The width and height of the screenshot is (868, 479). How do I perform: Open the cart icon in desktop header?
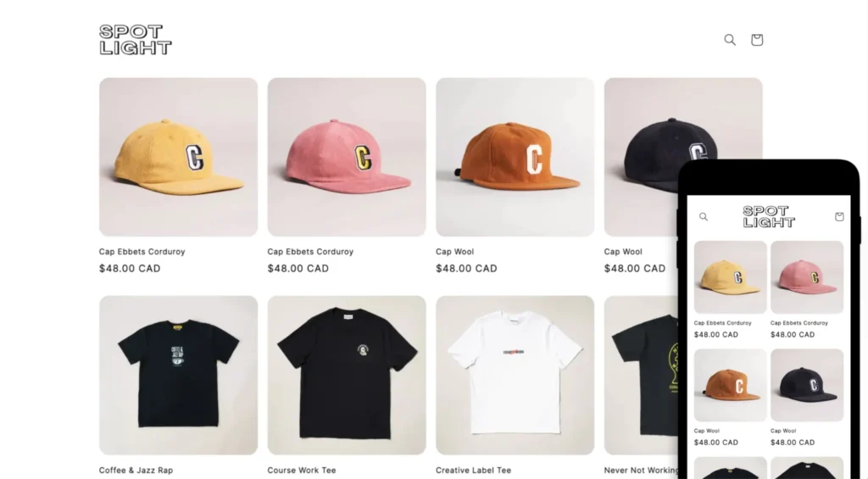pyautogui.click(x=757, y=40)
